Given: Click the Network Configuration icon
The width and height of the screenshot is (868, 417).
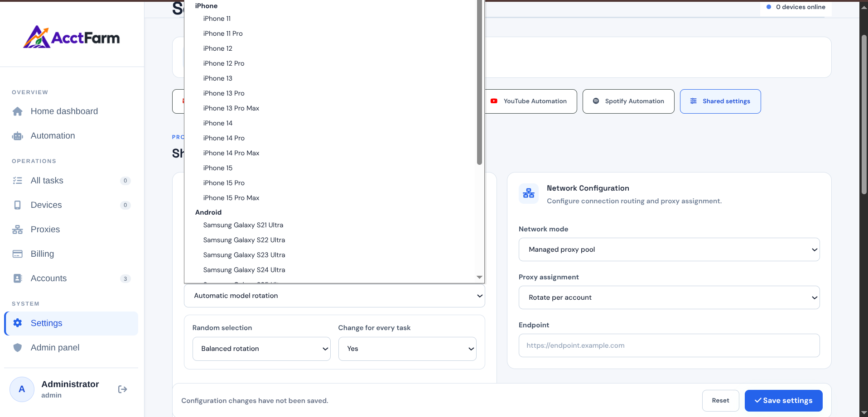Looking at the screenshot, I should 529,194.
